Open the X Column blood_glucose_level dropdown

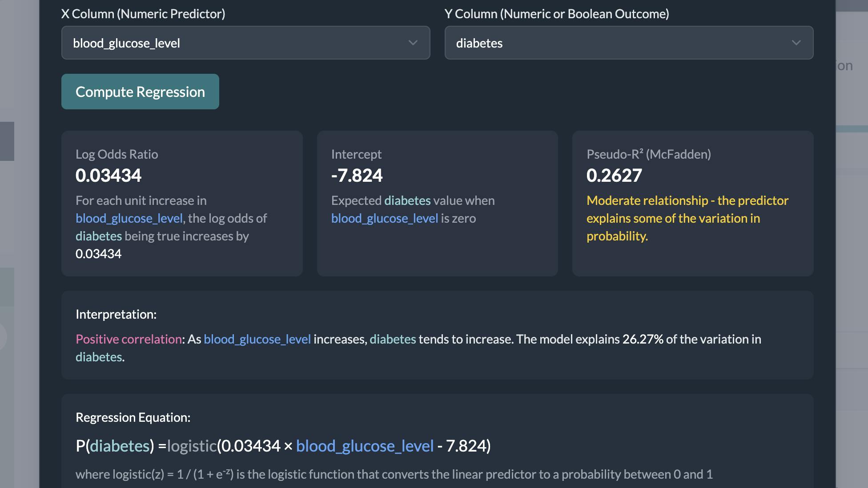pyautogui.click(x=245, y=43)
